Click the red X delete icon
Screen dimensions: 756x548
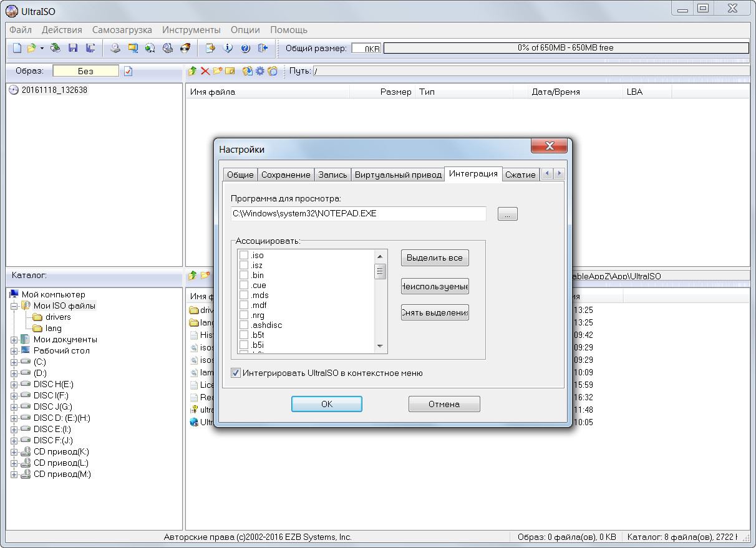[205, 71]
